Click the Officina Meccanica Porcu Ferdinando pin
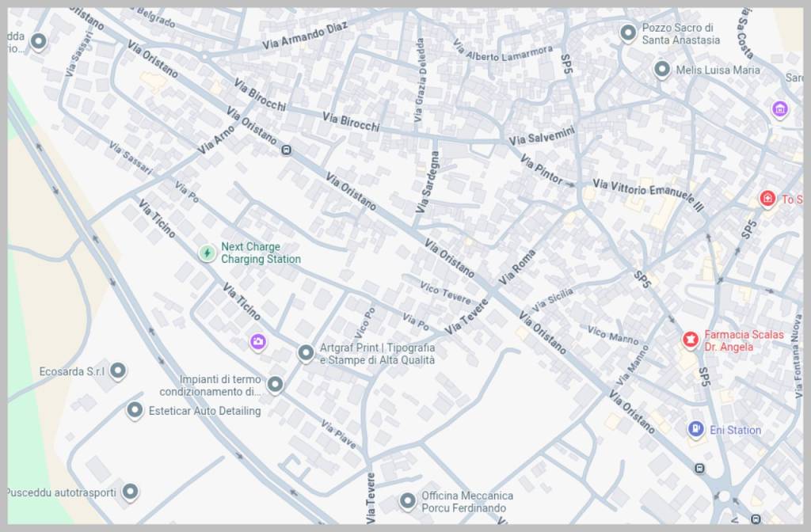The width and height of the screenshot is (811, 532). click(407, 500)
